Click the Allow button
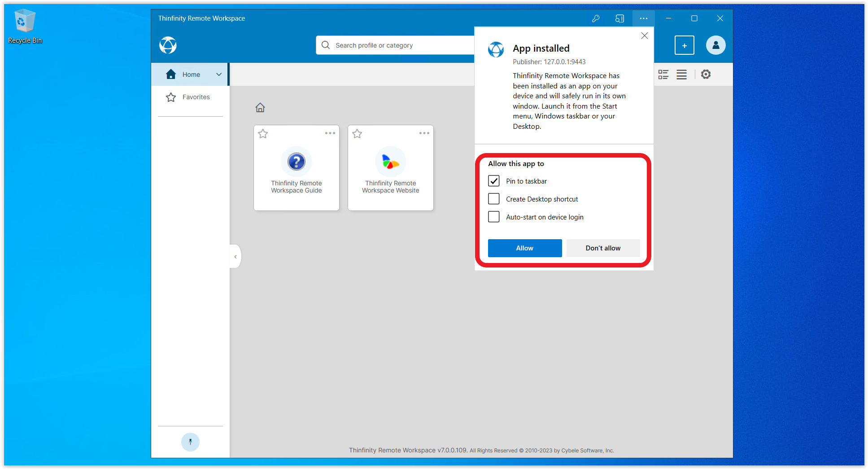The height and width of the screenshot is (469, 868). 525,248
